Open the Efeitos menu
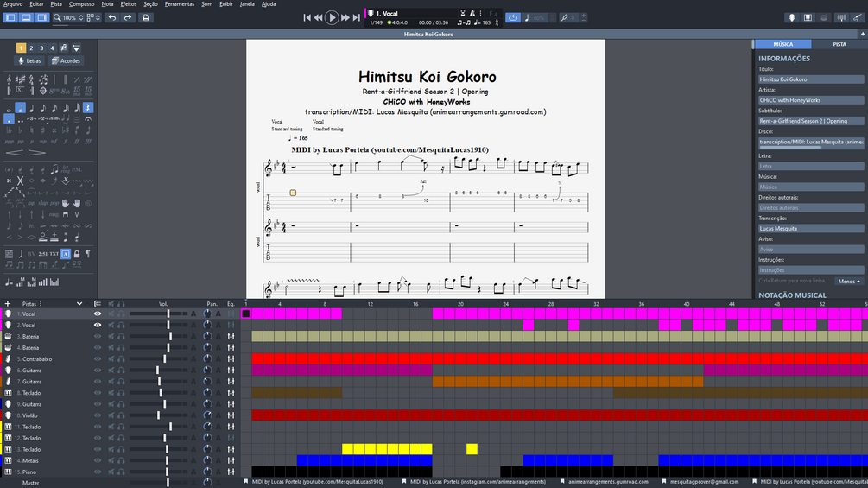This screenshot has width=868, height=488. (129, 3)
